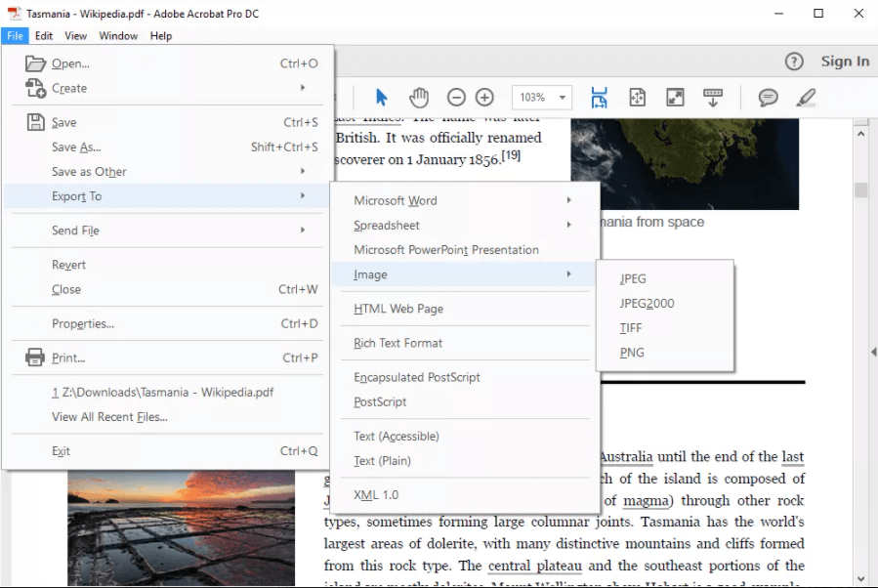Follow the Australia link in the text
The height and width of the screenshot is (588, 878).
pyautogui.click(x=626, y=457)
